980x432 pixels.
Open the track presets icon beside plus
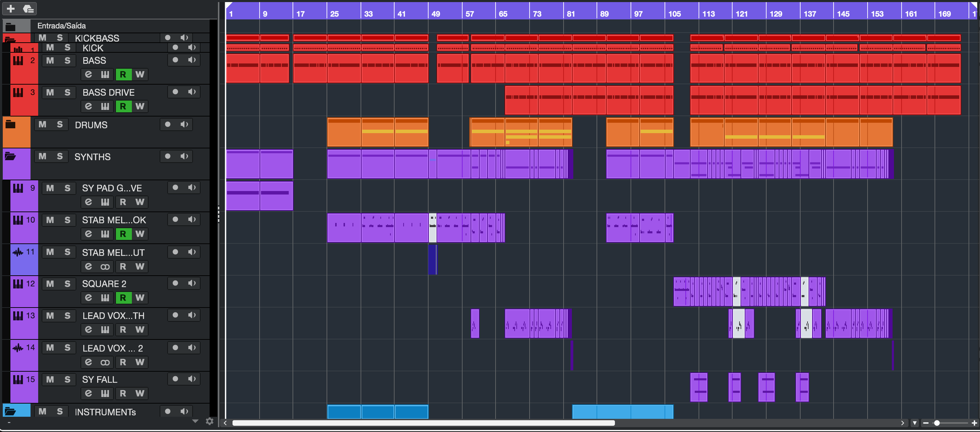coord(28,8)
